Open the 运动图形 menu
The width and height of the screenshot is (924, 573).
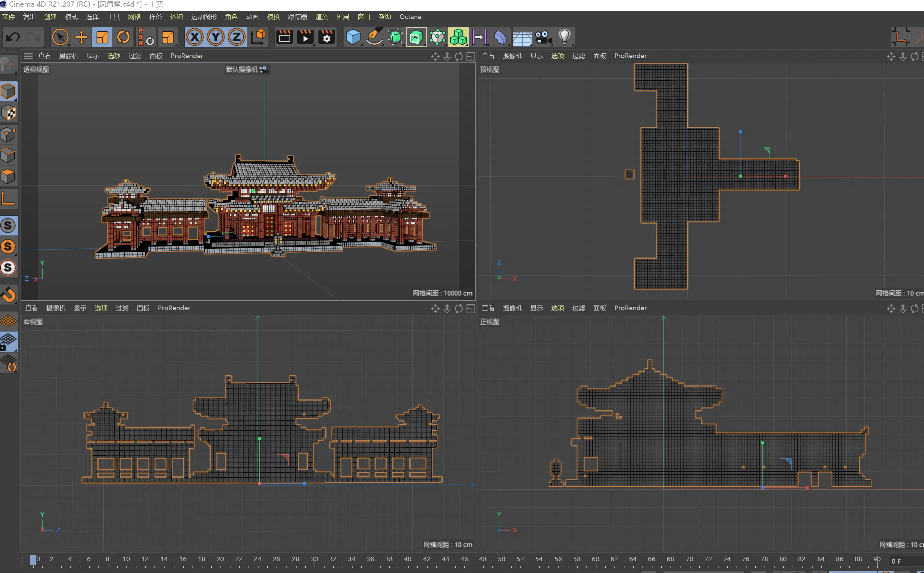(x=203, y=17)
